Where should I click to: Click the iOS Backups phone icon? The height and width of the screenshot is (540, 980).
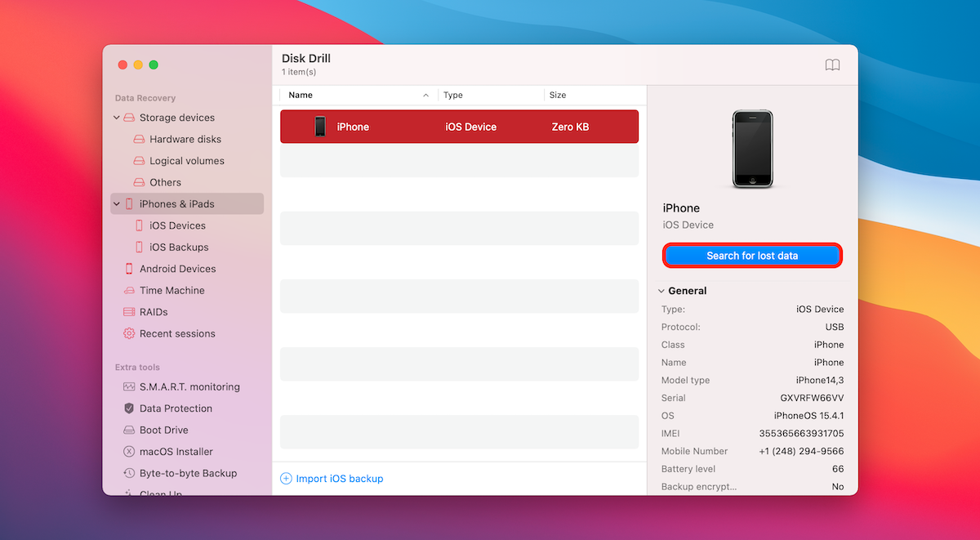pos(139,247)
